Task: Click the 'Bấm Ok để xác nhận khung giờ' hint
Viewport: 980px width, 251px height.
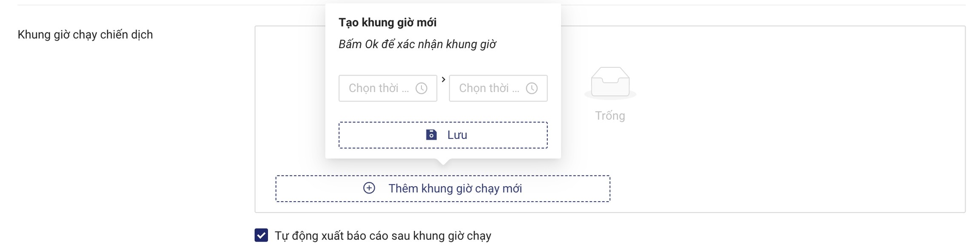Action: click(x=417, y=44)
